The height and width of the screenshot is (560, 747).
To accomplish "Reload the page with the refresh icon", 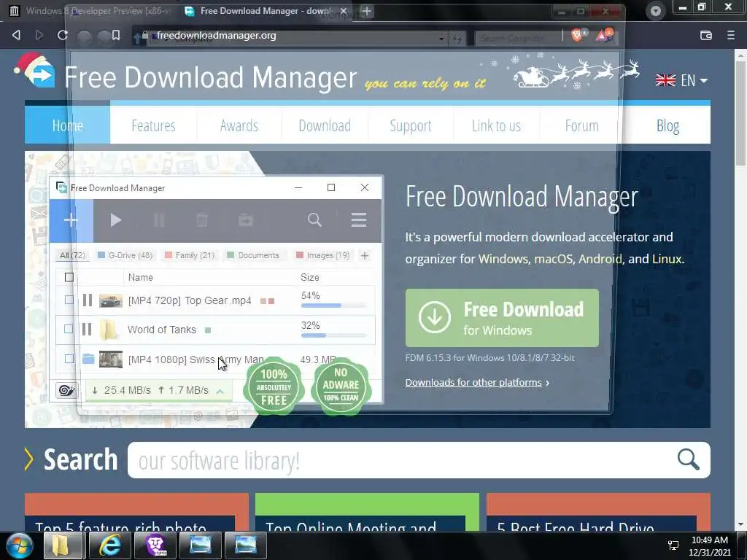I will click(x=63, y=35).
